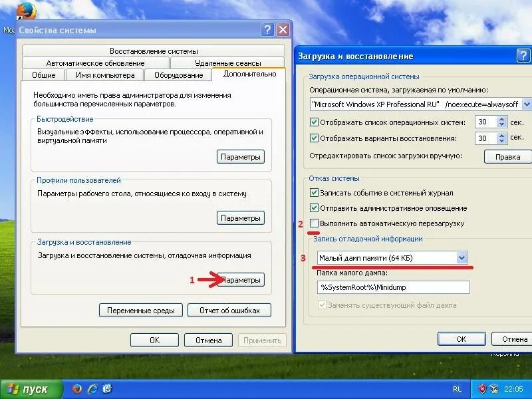Image resolution: width=532 pixels, height=399 pixels.
Task: Decrease the recovery options time spinner
Action: (x=502, y=141)
